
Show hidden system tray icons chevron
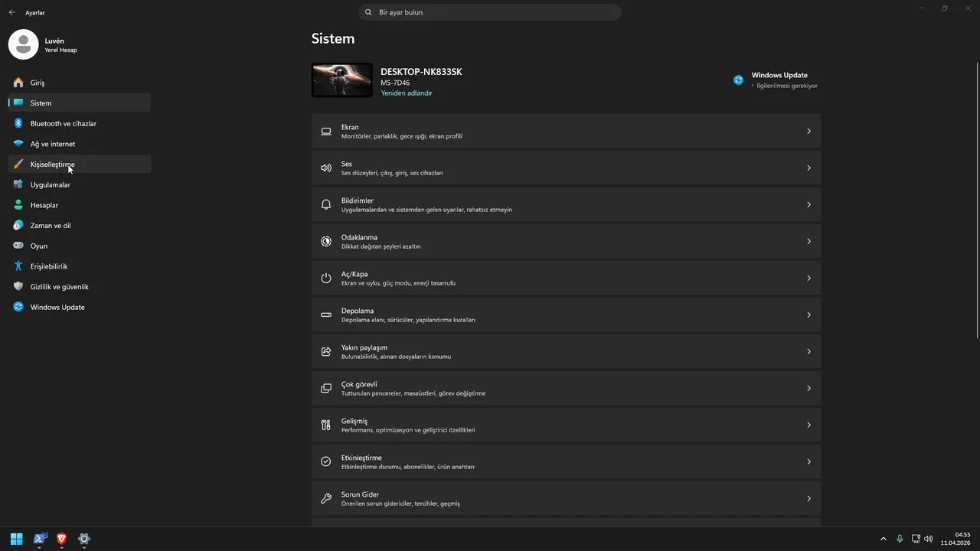point(884,539)
